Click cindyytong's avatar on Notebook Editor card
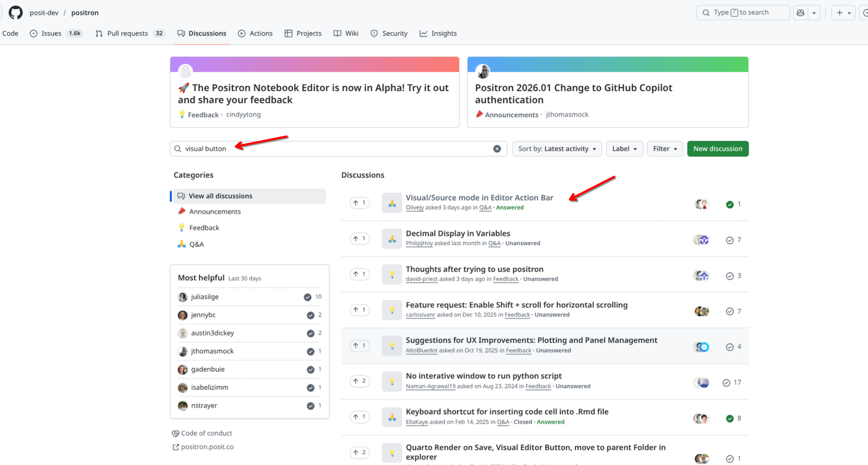This screenshot has height=465, width=868. [x=185, y=72]
